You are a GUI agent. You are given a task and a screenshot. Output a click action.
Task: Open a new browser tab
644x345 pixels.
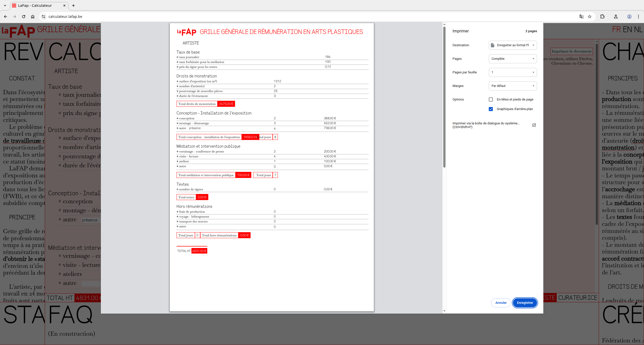point(73,6)
